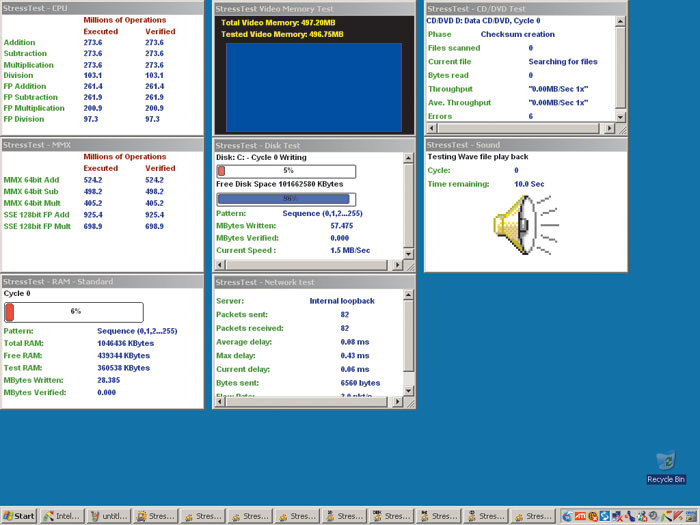Activate the StressTest - CD/DVD Test title bar
The width and height of the screenshot is (700, 525).
[x=526, y=8]
